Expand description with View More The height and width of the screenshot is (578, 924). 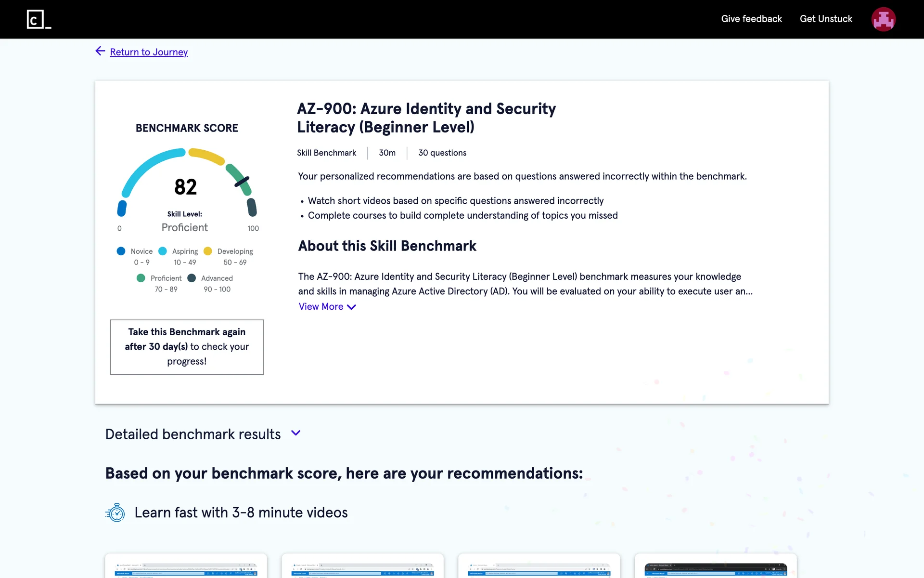pos(321,307)
